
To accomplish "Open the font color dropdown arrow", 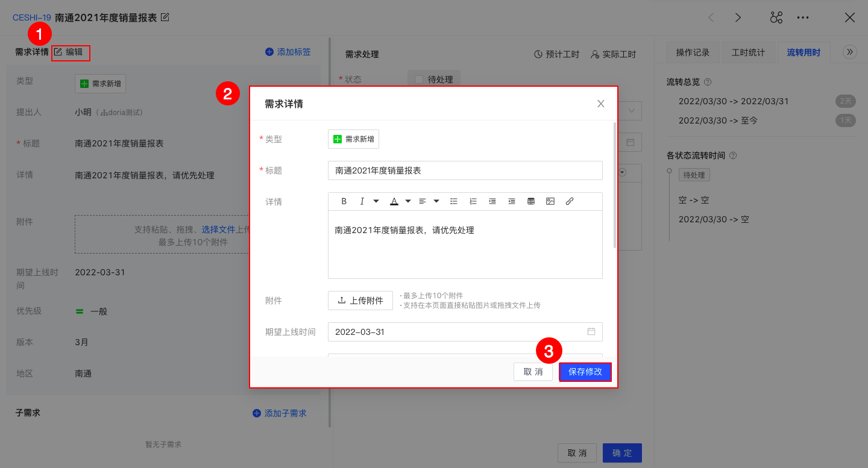I will pyautogui.click(x=407, y=201).
